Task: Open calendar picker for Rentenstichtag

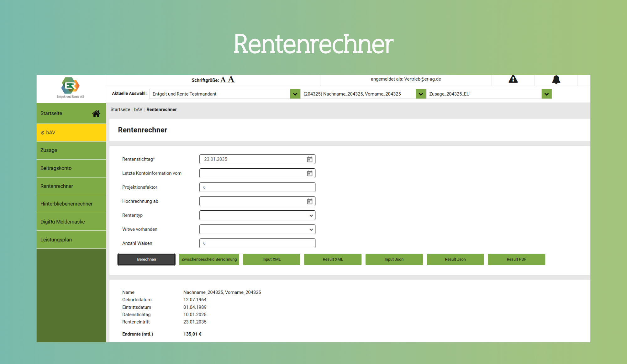Action: click(x=309, y=159)
